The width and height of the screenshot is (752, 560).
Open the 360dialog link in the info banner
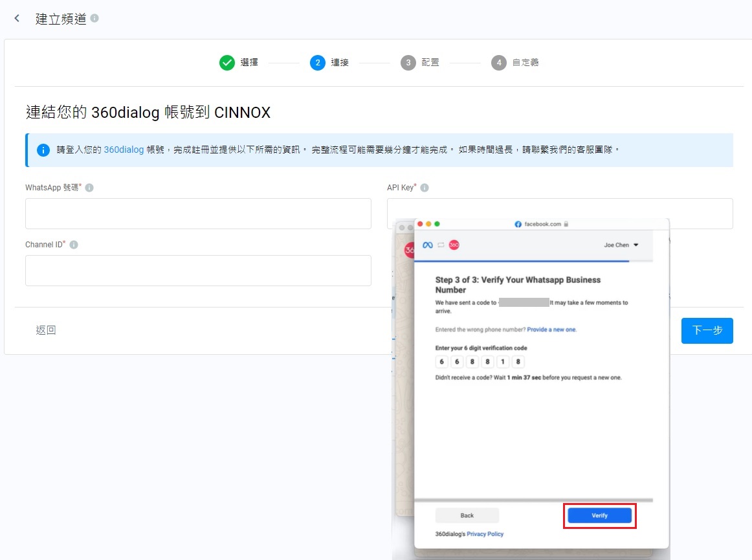(x=124, y=150)
